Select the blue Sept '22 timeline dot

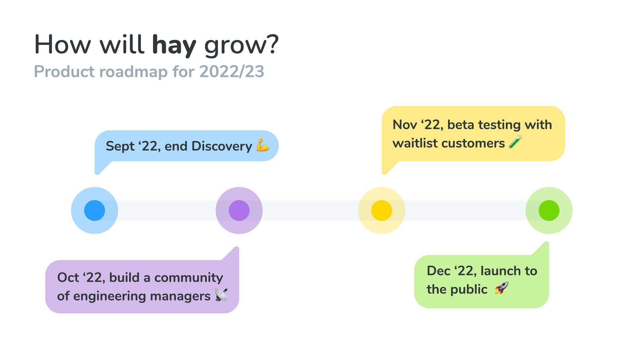point(95,210)
